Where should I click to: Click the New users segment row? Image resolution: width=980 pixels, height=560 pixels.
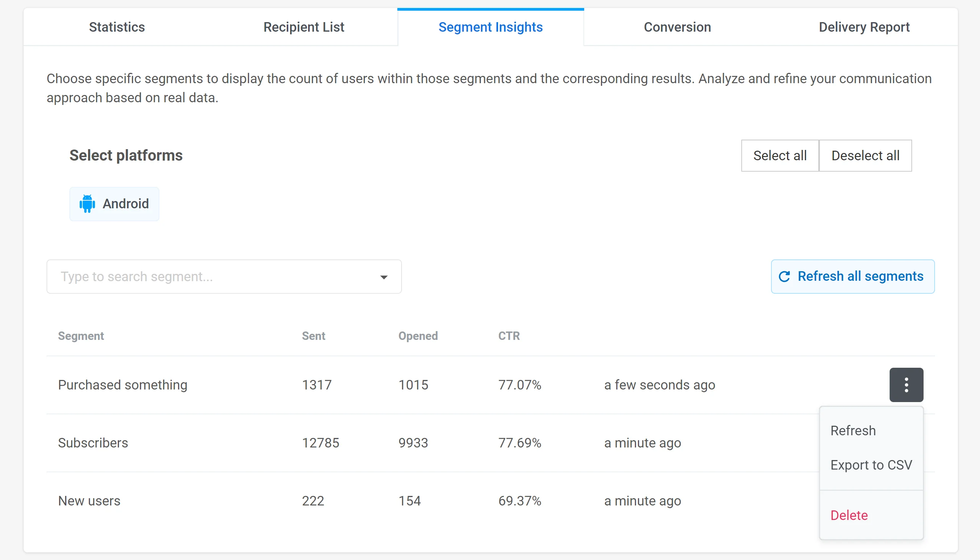click(89, 501)
